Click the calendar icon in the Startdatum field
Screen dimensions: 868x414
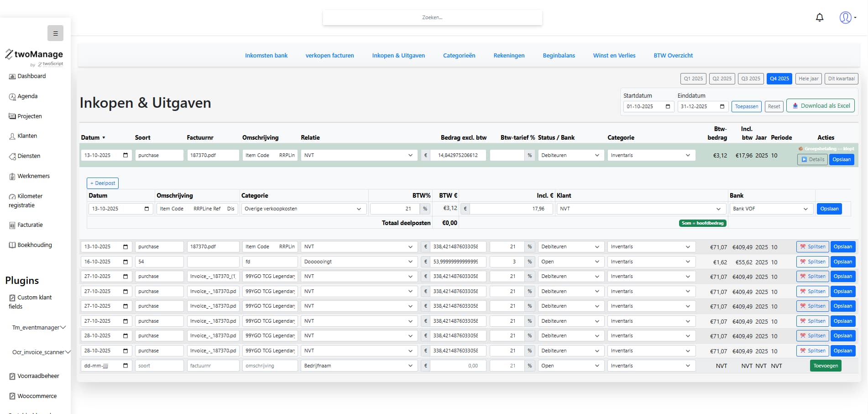pyautogui.click(x=668, y=106)
